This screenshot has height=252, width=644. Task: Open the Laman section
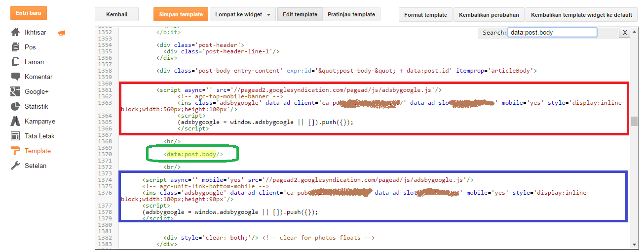[x=35, y=62]
